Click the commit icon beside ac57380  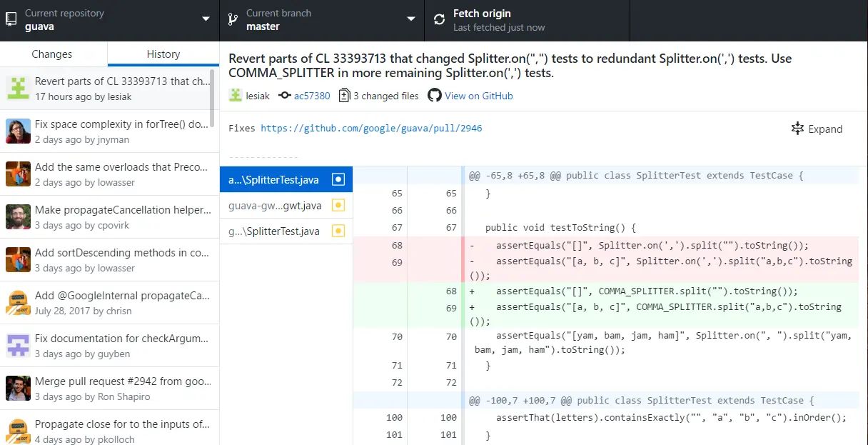pos(285,96)
